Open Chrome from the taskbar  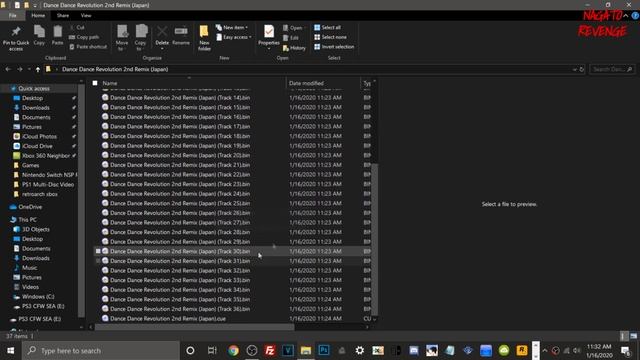click(x=233, y=350)
